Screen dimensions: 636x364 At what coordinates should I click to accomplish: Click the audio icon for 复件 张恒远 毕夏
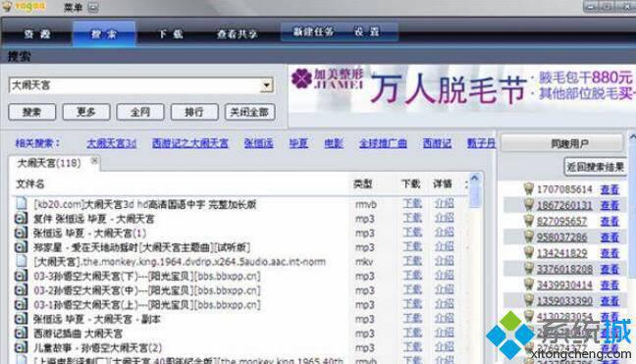tap(21, 219)
